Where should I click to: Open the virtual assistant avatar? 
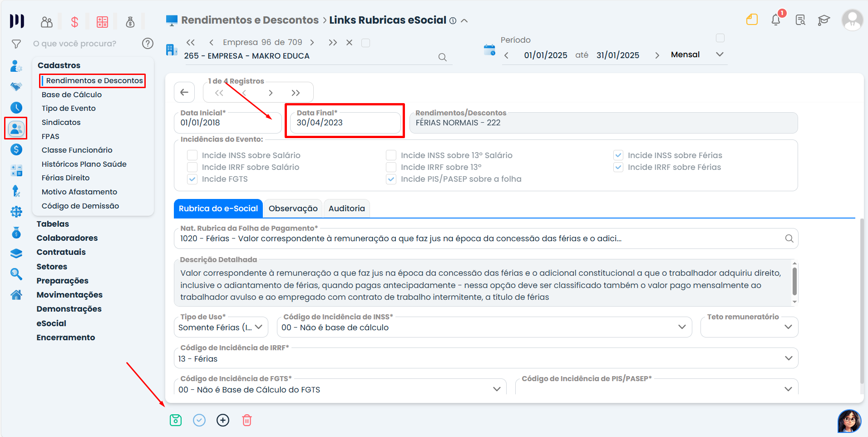point(849,421)
